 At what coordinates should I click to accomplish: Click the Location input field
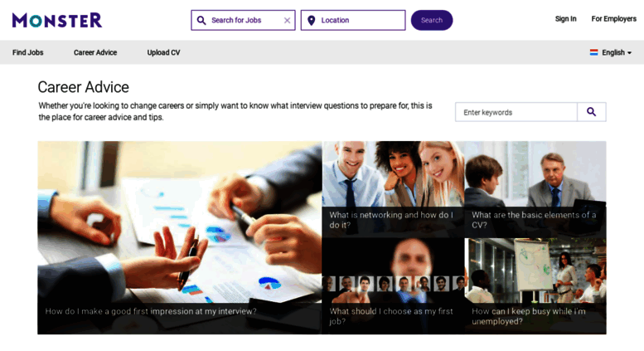coord(353,20)
